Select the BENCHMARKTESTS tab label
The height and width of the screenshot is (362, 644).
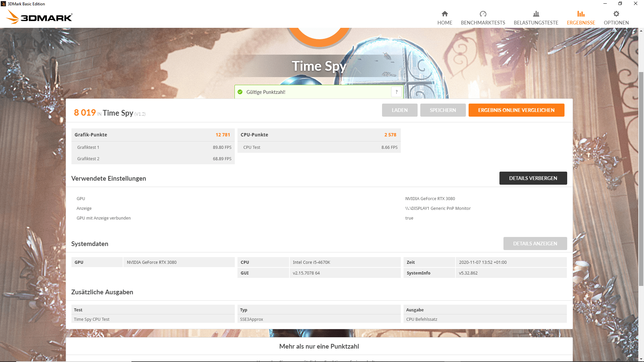coord(483,23)
